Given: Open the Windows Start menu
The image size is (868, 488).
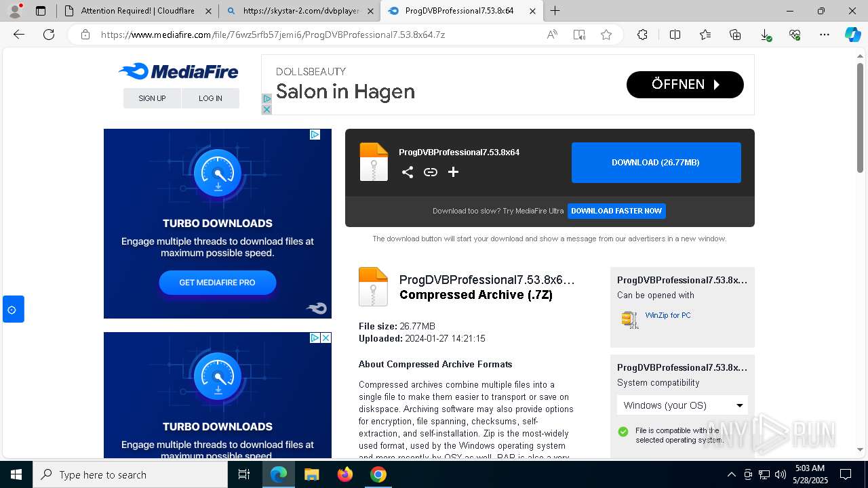Looking at the screenshot, I should (16, 474).
